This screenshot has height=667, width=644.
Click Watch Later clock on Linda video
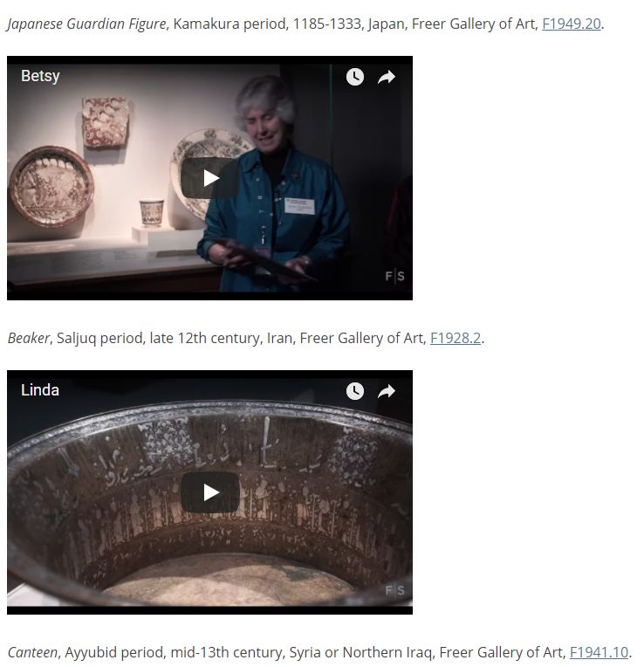tap(355, 391)
